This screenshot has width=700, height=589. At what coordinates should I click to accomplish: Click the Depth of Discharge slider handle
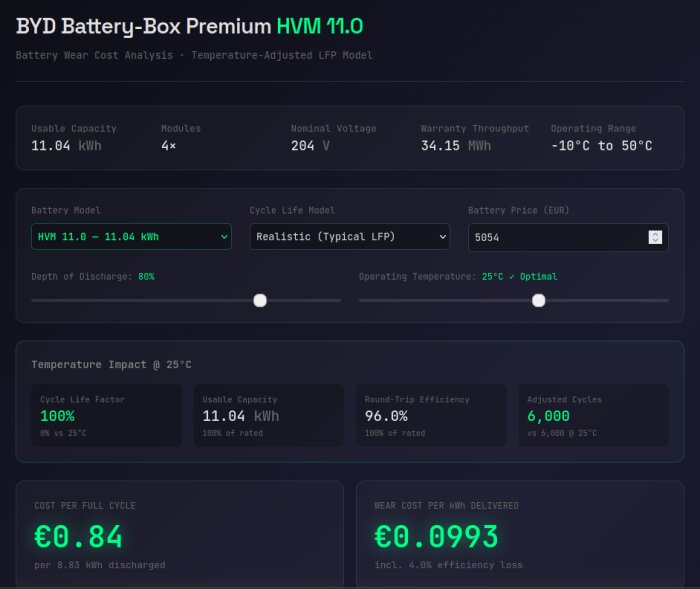coord(260,301)
